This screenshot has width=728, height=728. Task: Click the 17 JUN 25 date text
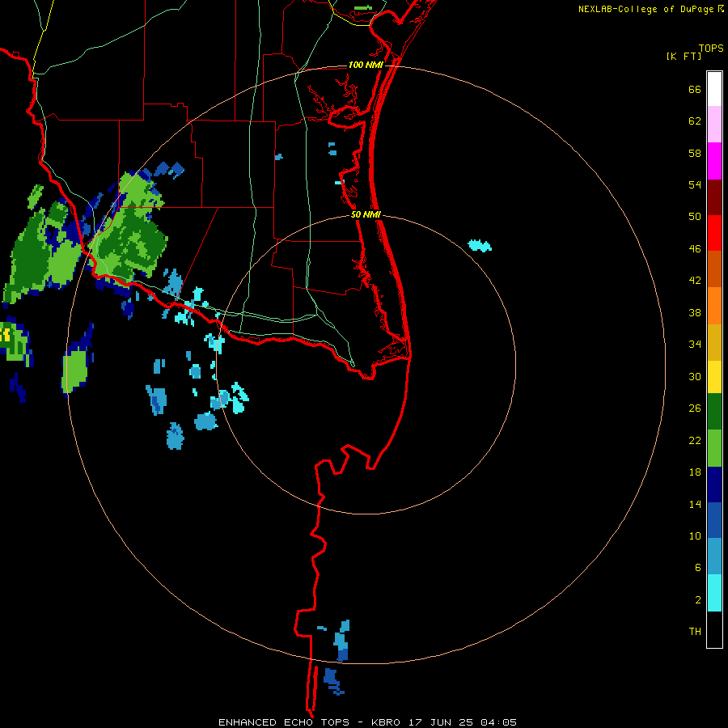[x=441, y=722]
